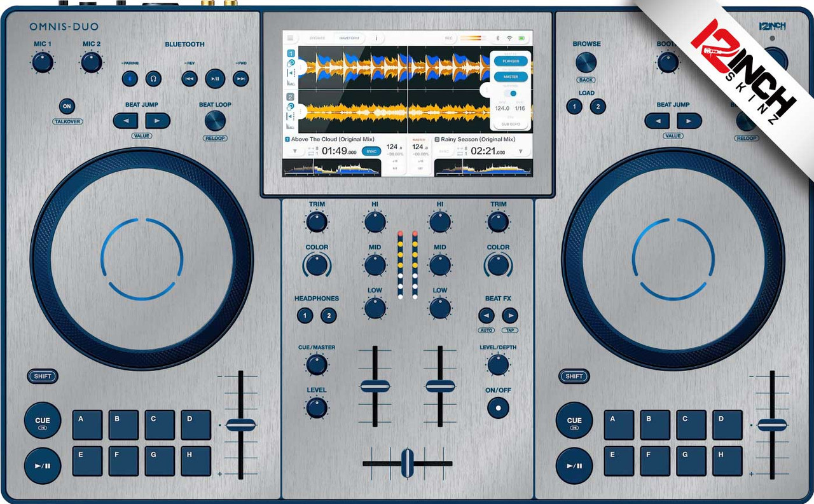
Task: Switch to the WAVEFORM tab on screen
Action: click(349, 38)
